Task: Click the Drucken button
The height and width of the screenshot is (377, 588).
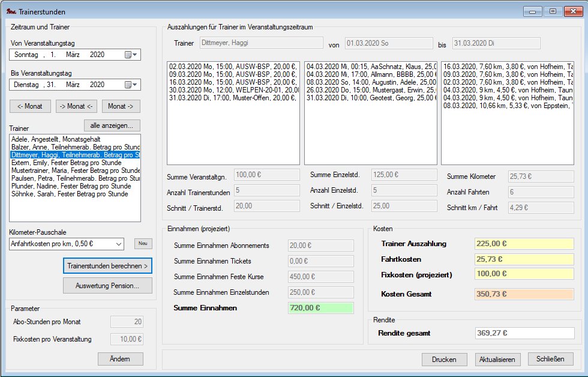Action: (444, 360)
